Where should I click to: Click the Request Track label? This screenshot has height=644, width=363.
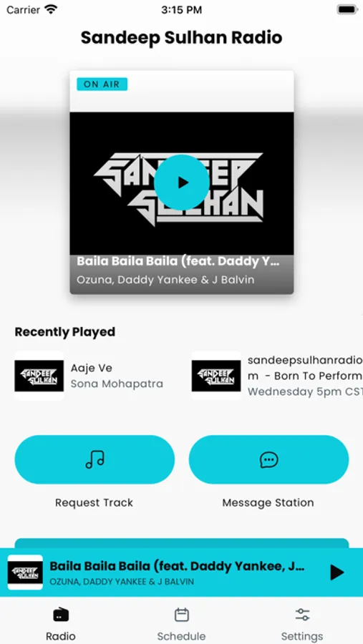(x=94, y=503)
